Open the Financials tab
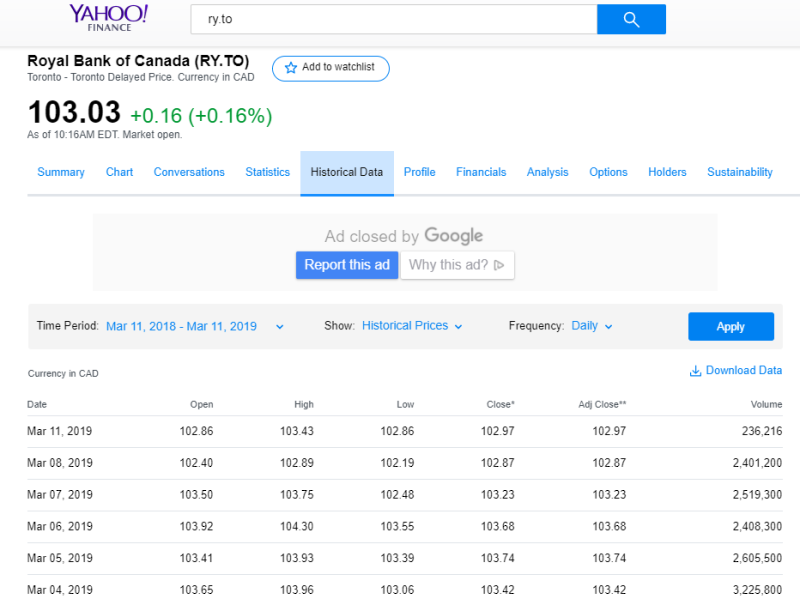The height and width of the screenshot is (605, 800). 481,172
